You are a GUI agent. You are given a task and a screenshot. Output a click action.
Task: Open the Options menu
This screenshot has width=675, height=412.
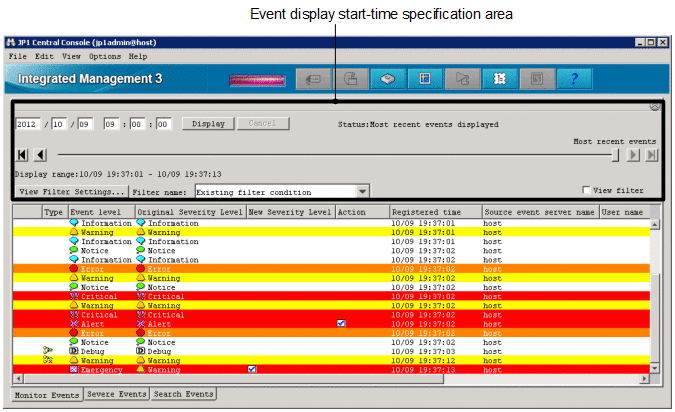(105, 56)
